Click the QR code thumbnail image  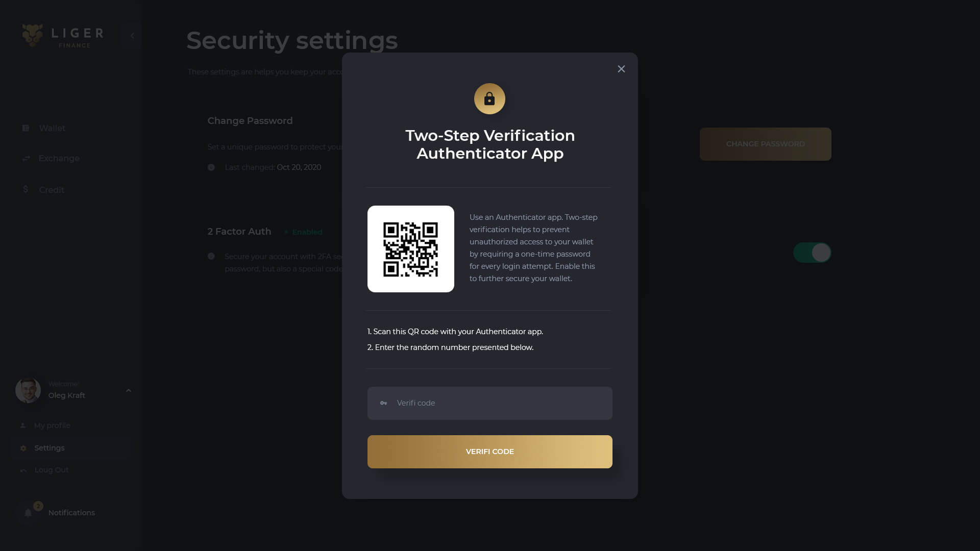(410, 249)
